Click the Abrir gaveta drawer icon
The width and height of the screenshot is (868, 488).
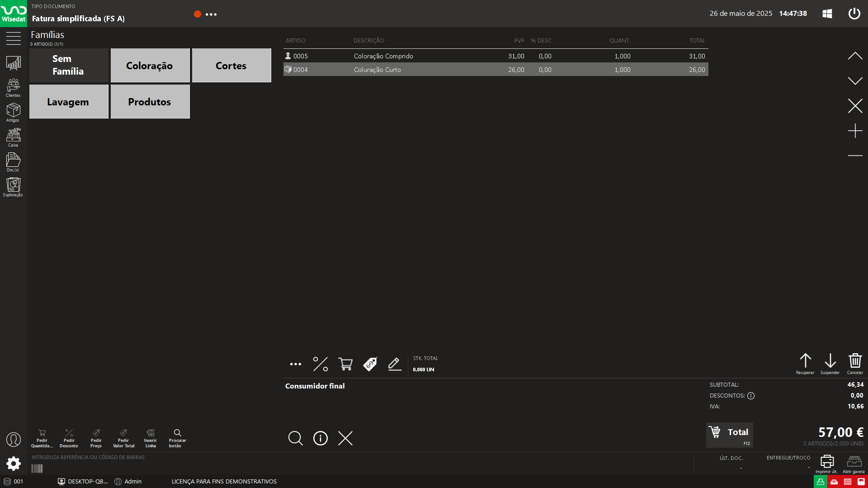(854, 464)
